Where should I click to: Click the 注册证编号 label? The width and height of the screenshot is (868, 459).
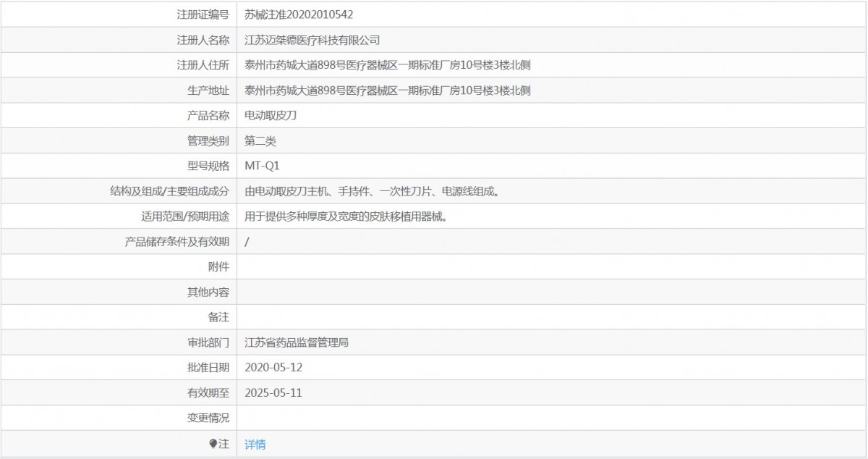[x=203, y=14]
